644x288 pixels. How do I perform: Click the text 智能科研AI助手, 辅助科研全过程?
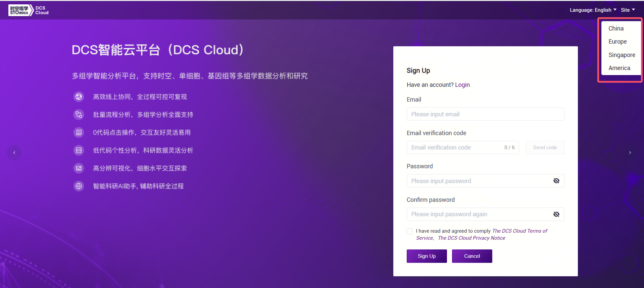[x=138, y=186]
